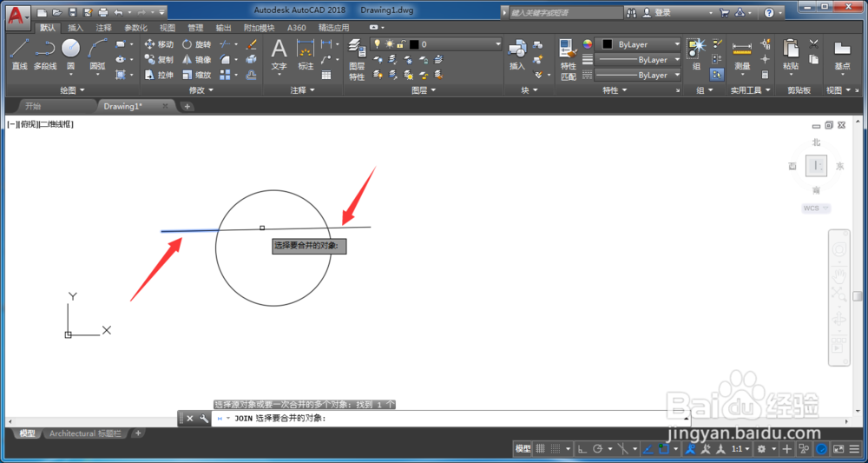Click the Undo arrow in Quick Access toolbar
This screenshot has height=463, width=868.
pos(118,12)
